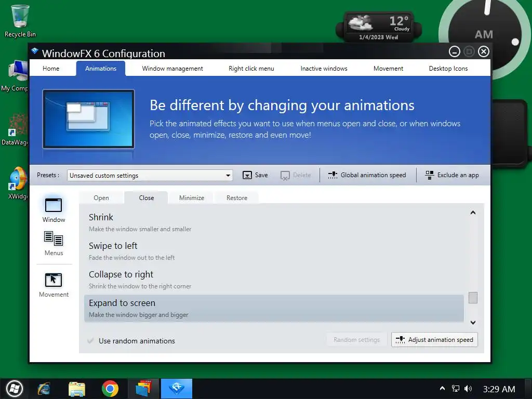Open the Windows Start button
Image resolution: width=532 pixels, height=399 pixels.
point(14,389)
